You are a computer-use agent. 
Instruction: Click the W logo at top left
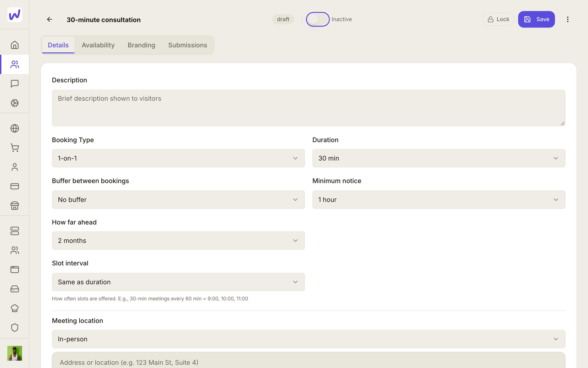click(x=14, y=14)
